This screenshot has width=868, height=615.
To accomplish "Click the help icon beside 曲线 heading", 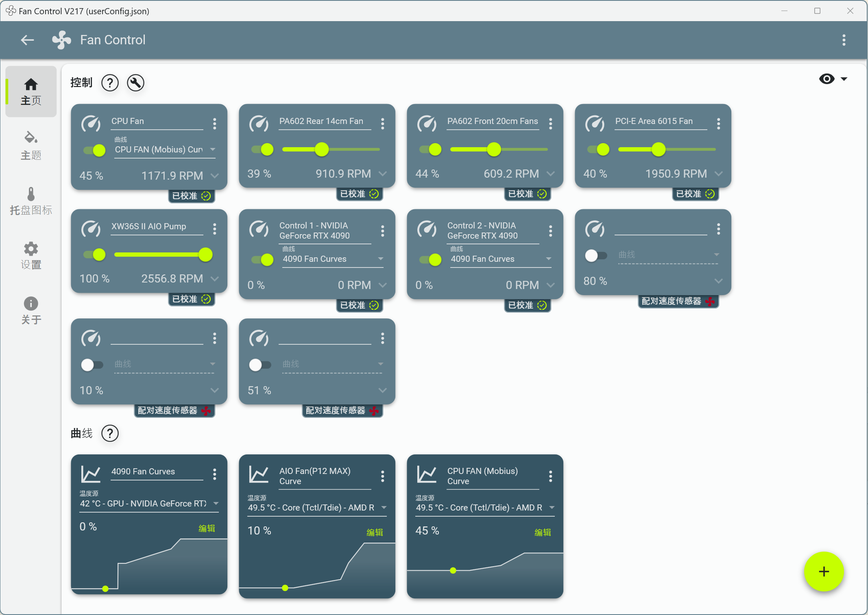I will point(110,433).
